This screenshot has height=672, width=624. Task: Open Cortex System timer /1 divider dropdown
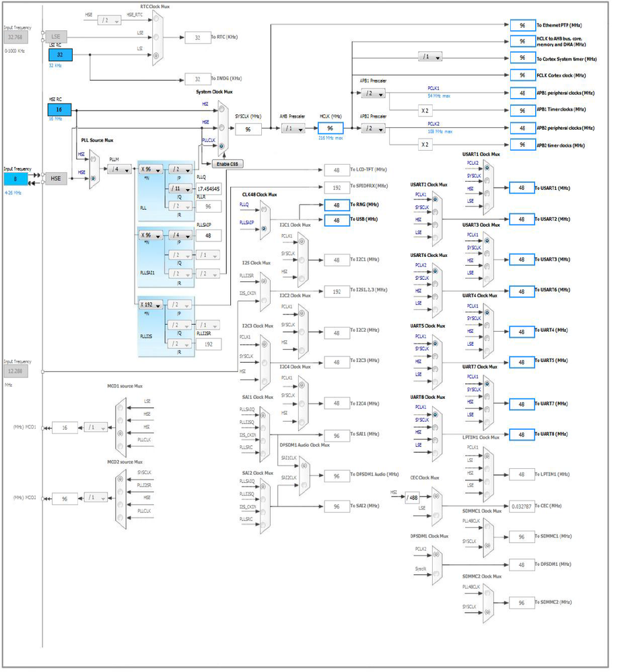(430, 57)
